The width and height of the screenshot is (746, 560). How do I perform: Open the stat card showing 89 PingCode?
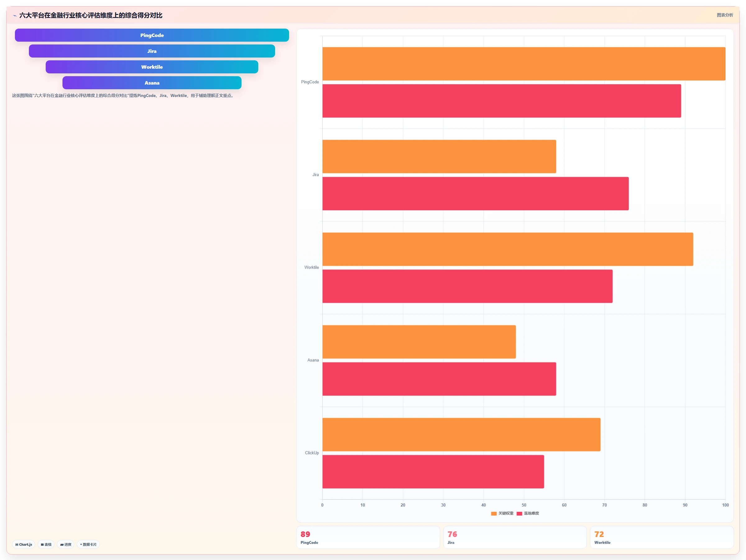[368, 537]
